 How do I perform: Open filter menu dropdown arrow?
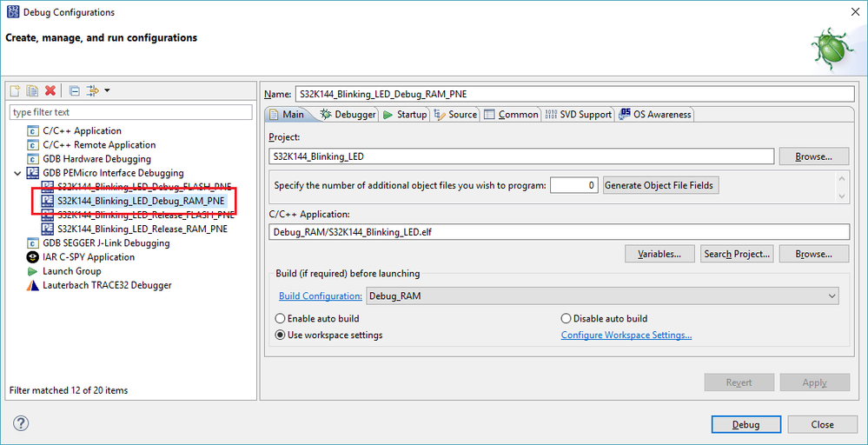[x=106, y=90]
